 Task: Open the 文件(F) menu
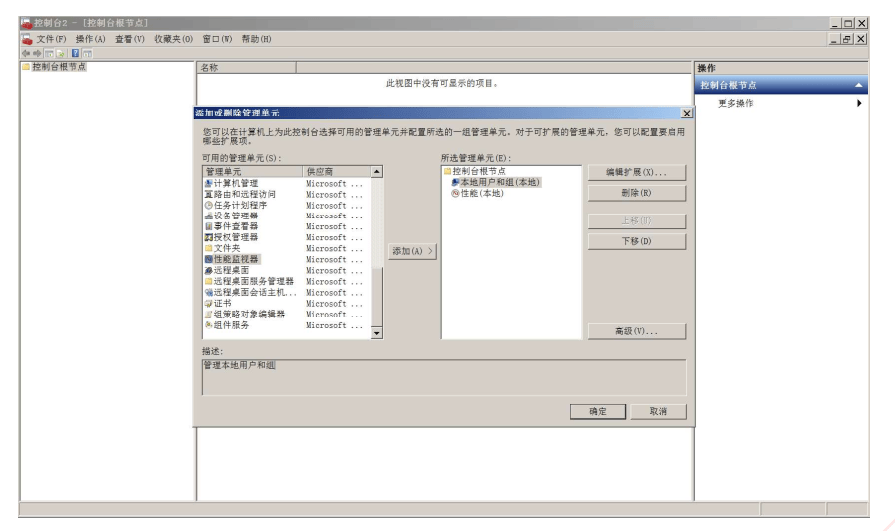point(51,39)
